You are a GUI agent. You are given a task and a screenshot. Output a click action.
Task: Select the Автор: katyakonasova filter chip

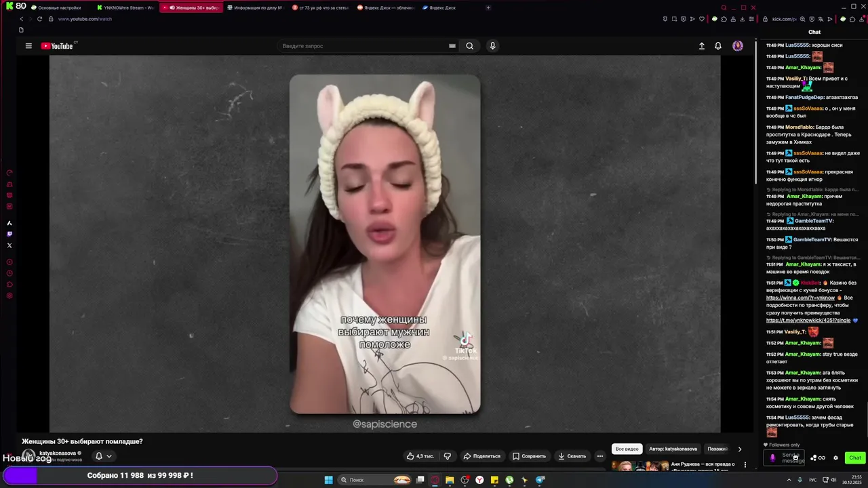point(673,449)
